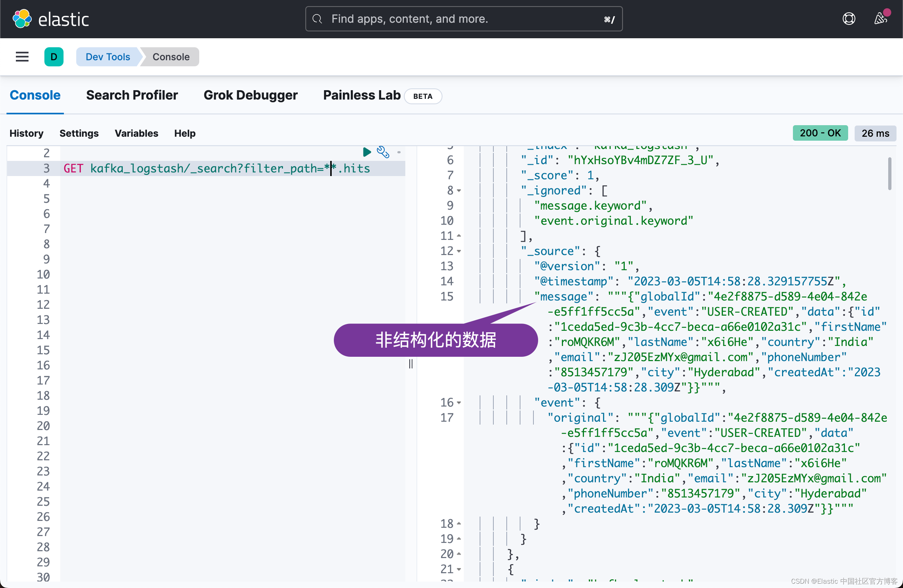This screenshot has height=588, width=903.
Task: Run the request with the play icon
Action: pyautogui.click(x=367, y=152)
